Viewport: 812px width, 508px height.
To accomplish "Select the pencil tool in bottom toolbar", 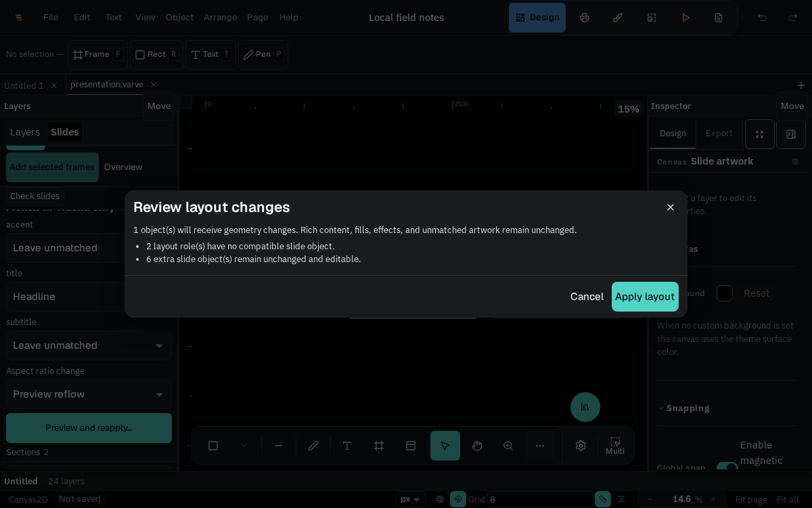I will 313,446.
